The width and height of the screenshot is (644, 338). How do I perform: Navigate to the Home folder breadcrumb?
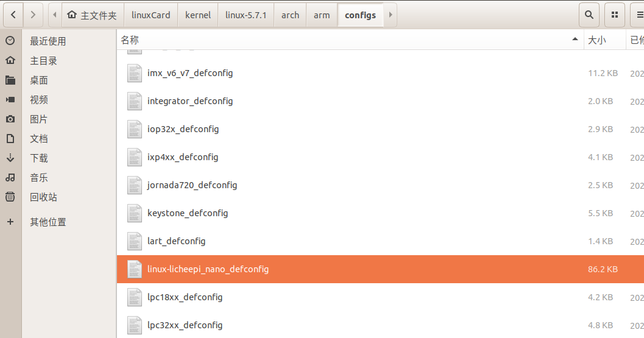[x=92, y=15]
